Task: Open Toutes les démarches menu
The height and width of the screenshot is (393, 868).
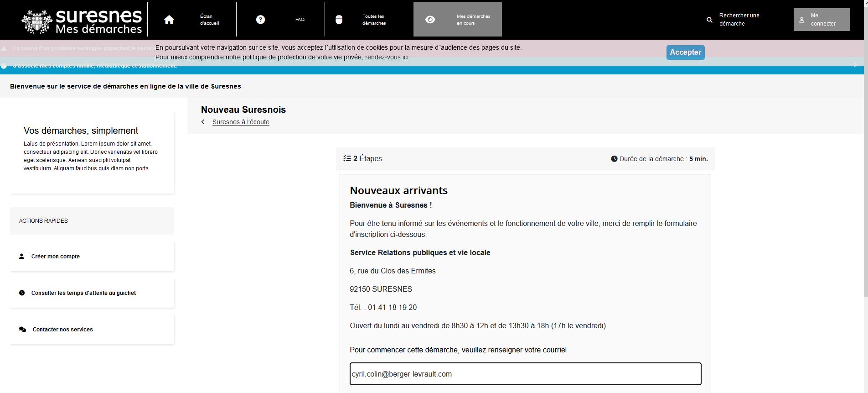Action: [x=374, y=20]
